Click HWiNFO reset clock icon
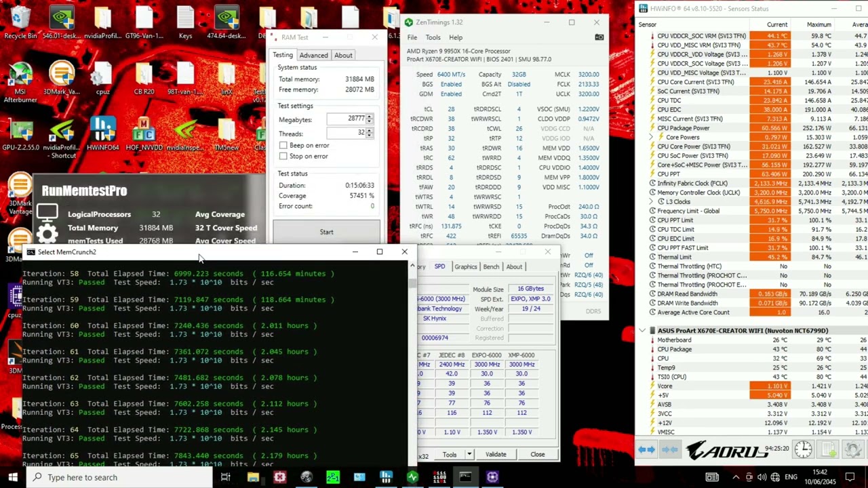The height and width of the screenshot is (488, 868). pyautogui.click(x=804, y=449)
